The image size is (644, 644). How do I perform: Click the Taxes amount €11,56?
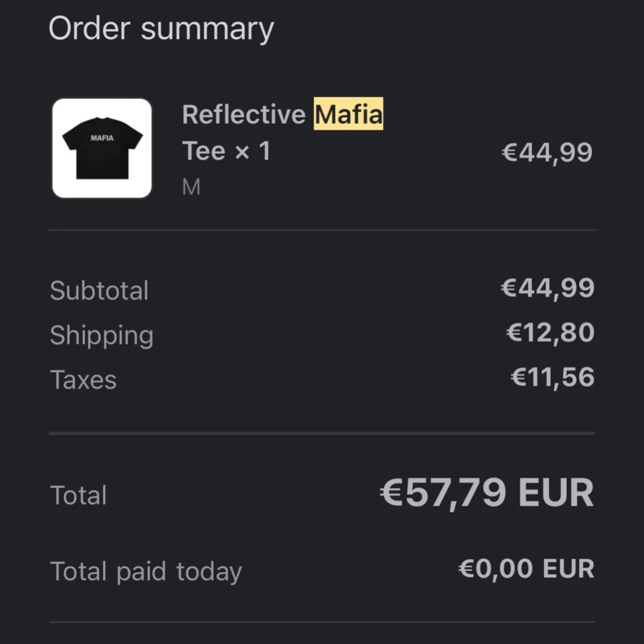552,377
